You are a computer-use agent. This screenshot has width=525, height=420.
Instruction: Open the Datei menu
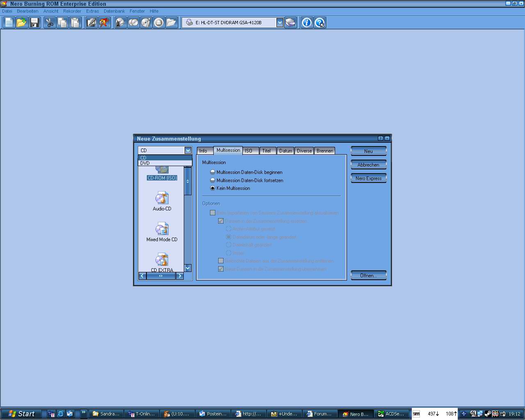point(7,11)
